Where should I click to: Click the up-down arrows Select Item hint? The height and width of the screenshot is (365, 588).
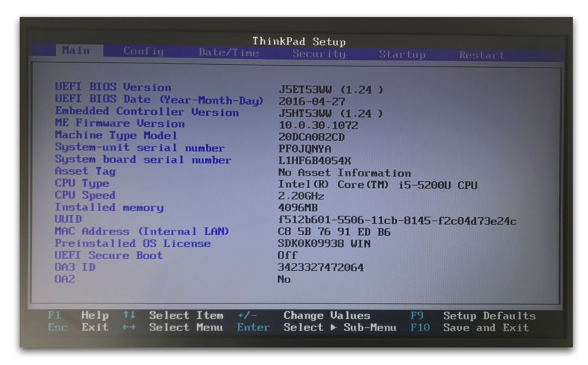coord(173,315)
